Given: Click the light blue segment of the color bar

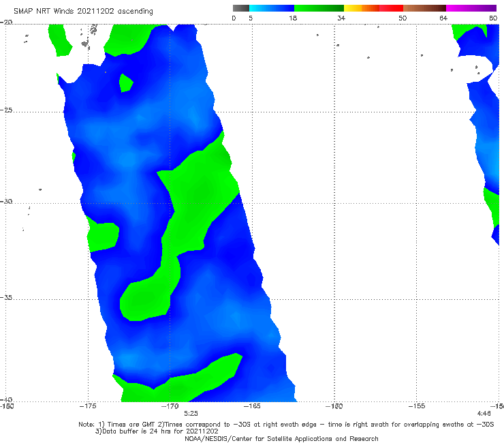Looking at the screenshot, I should (x=272, y=8).
